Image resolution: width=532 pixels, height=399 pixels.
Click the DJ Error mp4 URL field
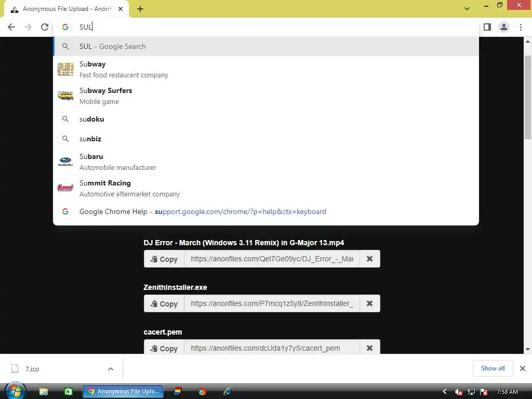(272, 259)
